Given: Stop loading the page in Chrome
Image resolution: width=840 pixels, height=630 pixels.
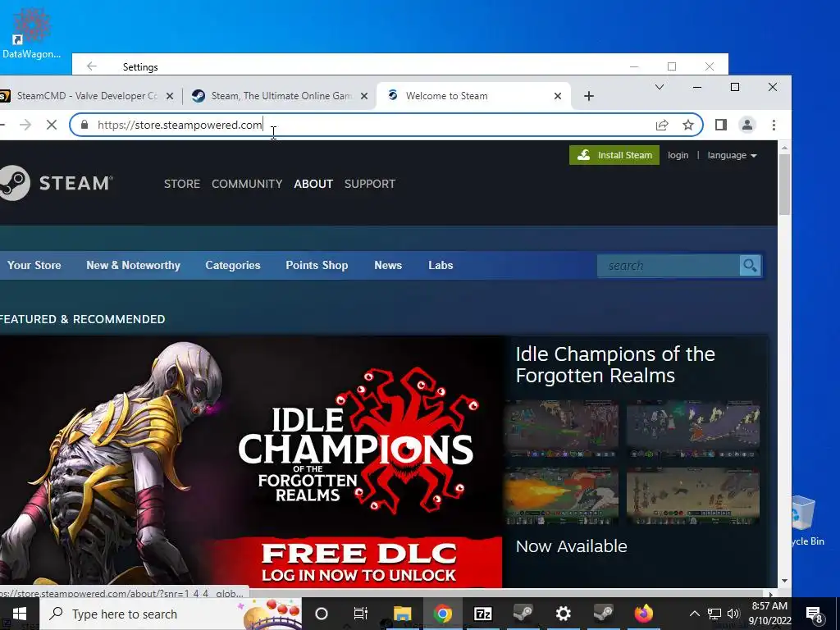Looking at the screenshot, I should click(x=52, y=125).
